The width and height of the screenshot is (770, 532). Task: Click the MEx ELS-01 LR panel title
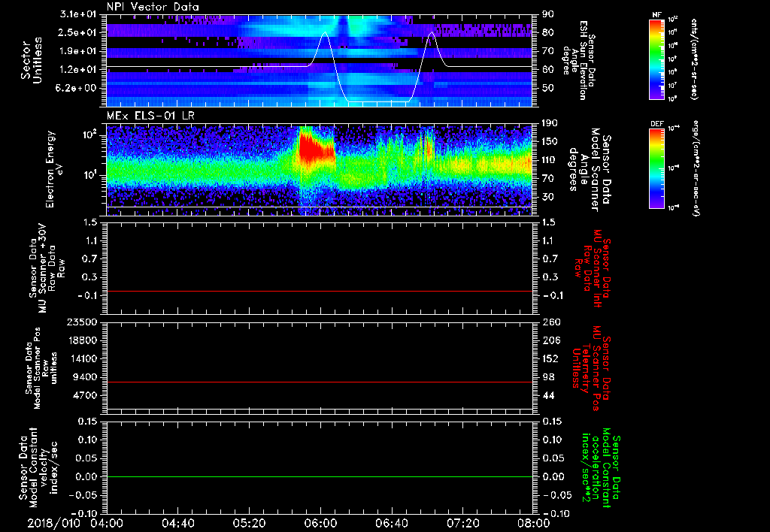(150, 116)
